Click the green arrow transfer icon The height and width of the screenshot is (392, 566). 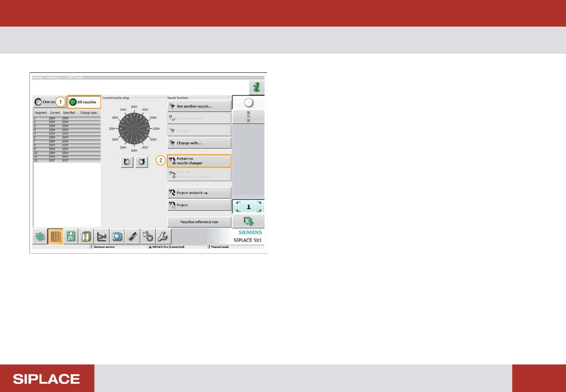[248, 220]
